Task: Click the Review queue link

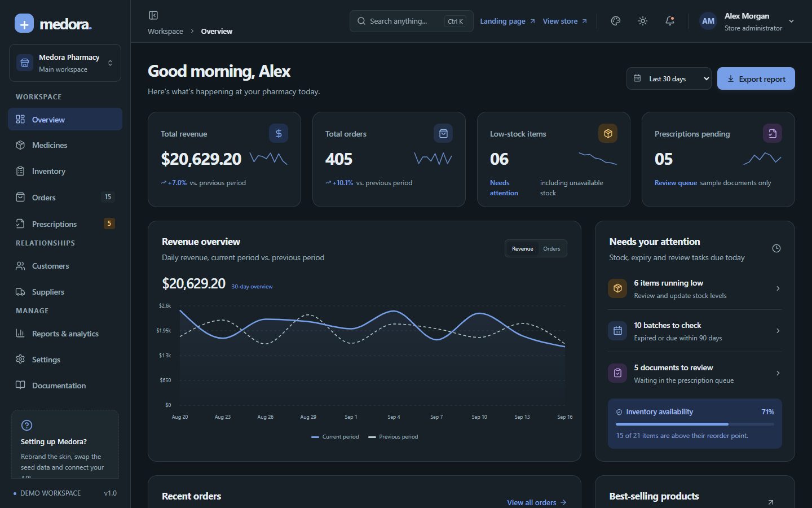Action: [x=676, y=183]
